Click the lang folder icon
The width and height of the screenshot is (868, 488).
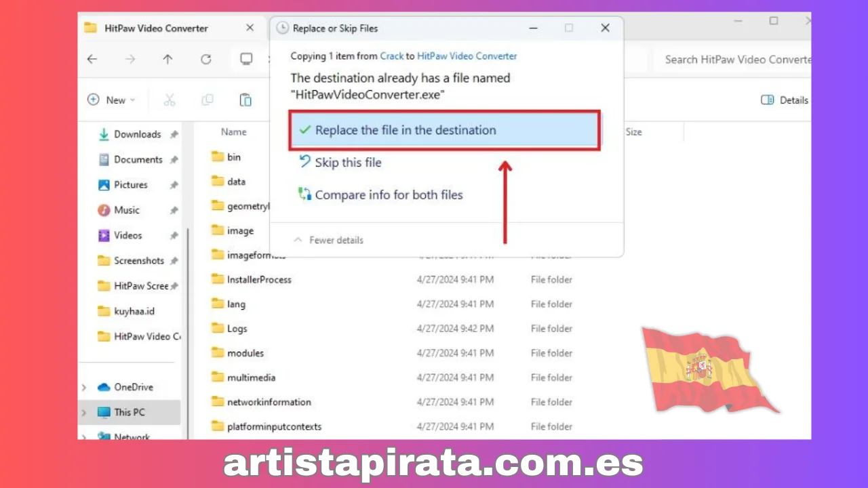218,304
